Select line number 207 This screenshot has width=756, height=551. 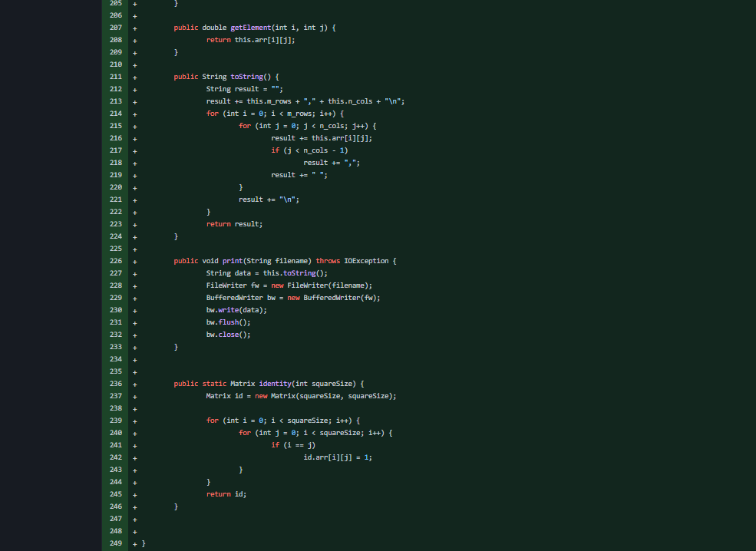pyautogui.click(x=116, y=28)
